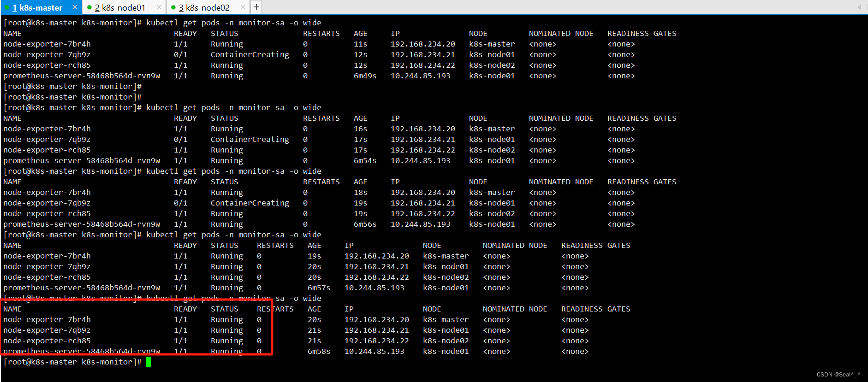This screenshot has width=868, height=382.
Task: Click 'node-exporter-7br4h' in the first output
Action: click(47, 44)
